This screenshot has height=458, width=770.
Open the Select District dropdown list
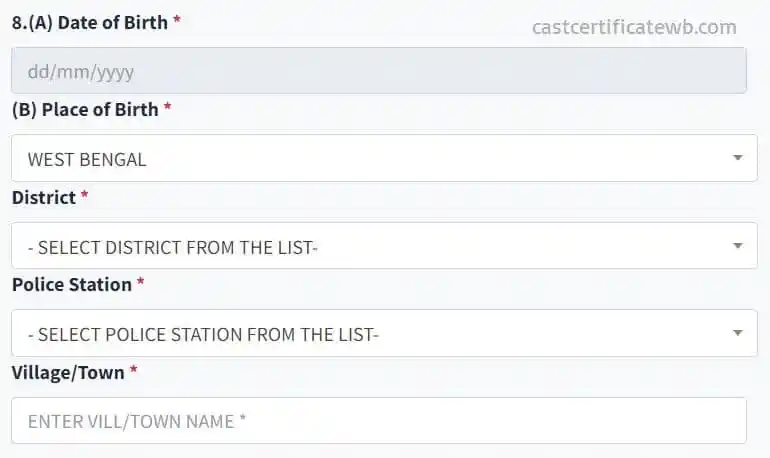tap(370, 246)
